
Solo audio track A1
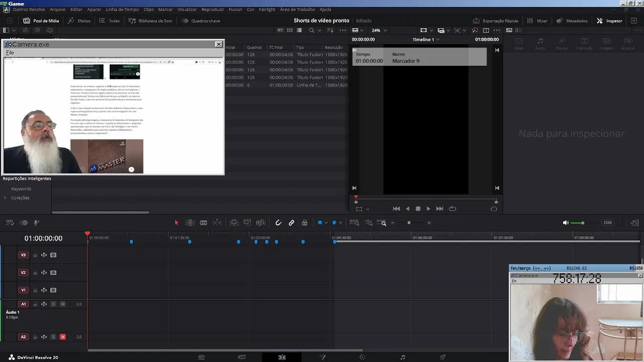click(53, 304)
